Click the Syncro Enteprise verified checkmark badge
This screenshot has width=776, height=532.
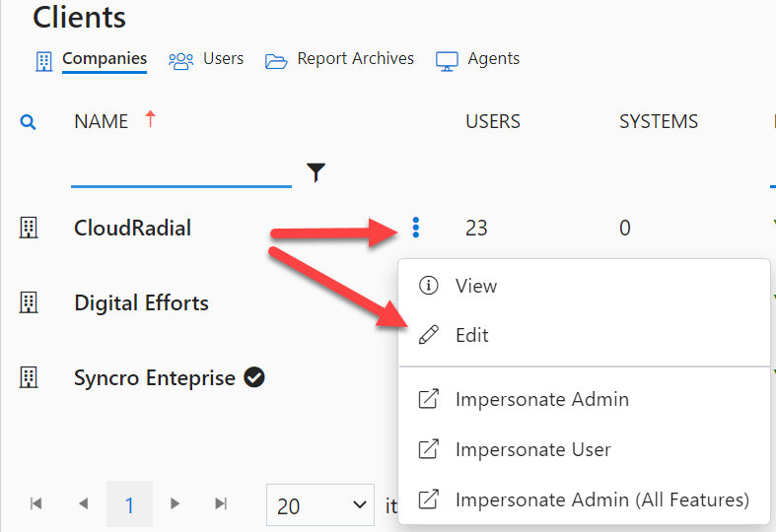[253, 377]
